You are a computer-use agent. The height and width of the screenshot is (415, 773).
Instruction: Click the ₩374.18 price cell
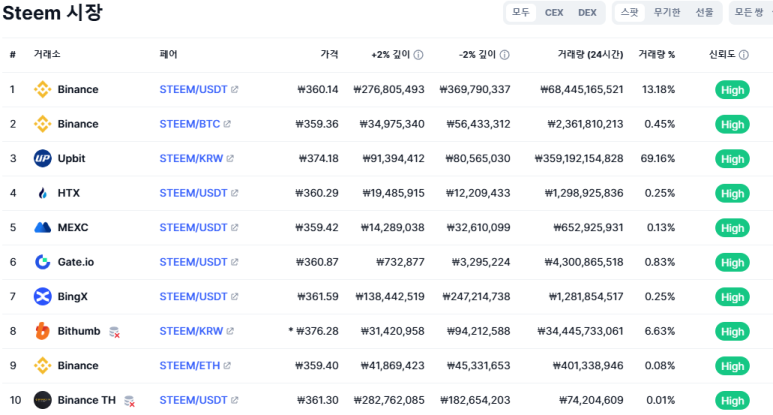tap(318, 158)
